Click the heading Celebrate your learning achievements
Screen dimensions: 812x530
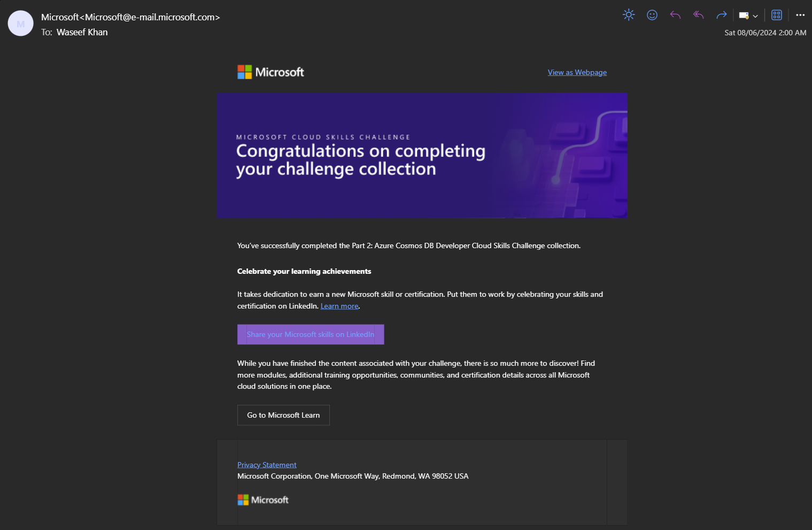coord(304,271)
